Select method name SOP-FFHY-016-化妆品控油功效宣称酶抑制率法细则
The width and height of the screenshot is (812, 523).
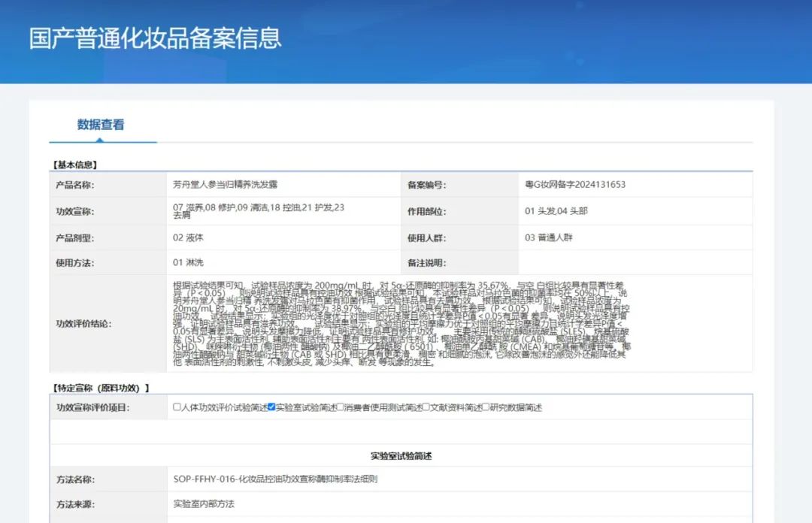tap(275, 479)
